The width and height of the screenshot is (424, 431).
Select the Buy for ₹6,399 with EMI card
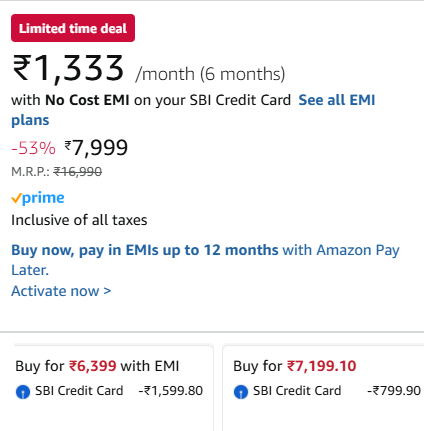point(114,388)
